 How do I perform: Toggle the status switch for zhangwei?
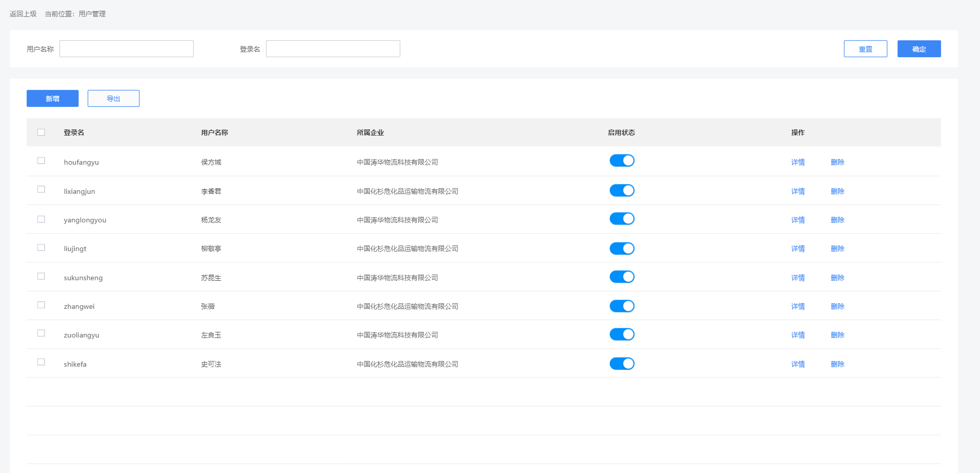622,306
